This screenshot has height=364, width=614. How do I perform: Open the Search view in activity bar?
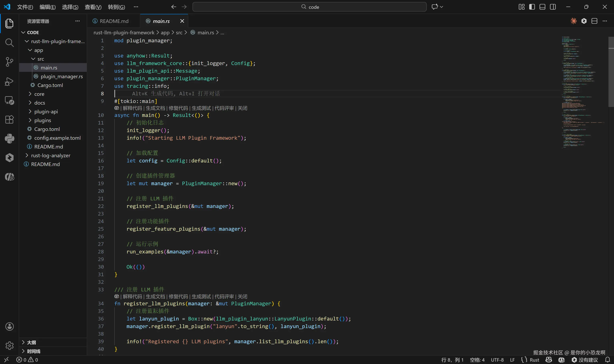point(9,43)
